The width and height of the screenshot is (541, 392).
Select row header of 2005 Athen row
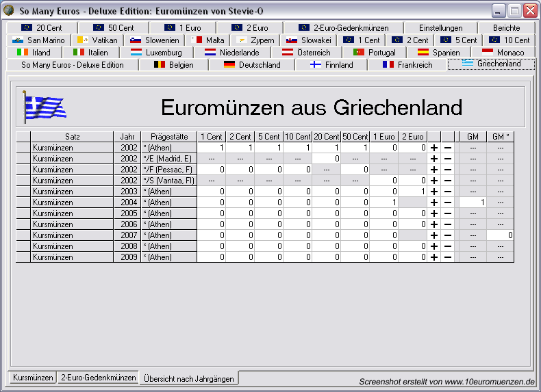pyautogui.click(x=23, y=213)
